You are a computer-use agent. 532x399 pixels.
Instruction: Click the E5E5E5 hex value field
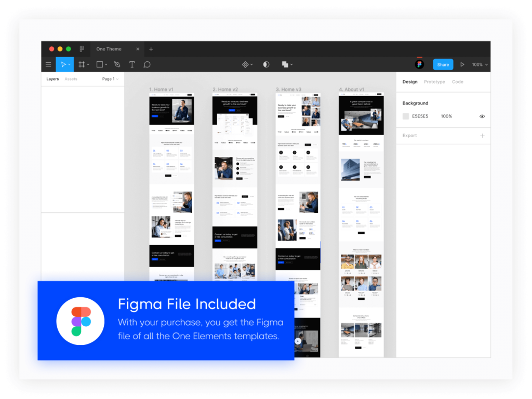click(420, 116)
